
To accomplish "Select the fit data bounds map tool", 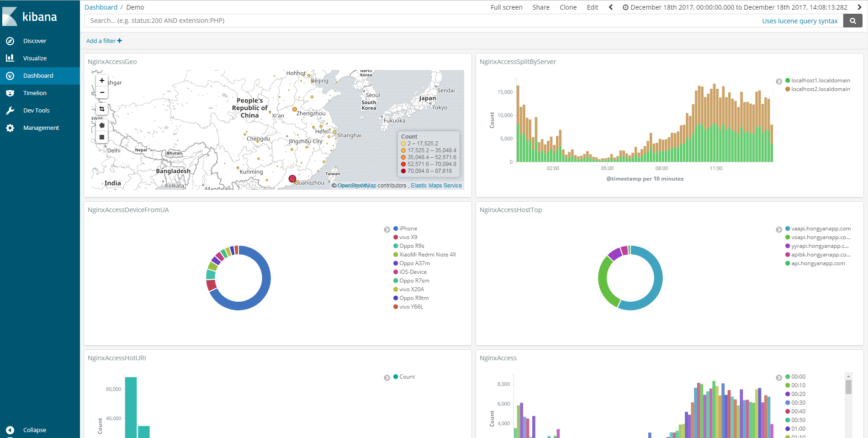I will (102, 109).
